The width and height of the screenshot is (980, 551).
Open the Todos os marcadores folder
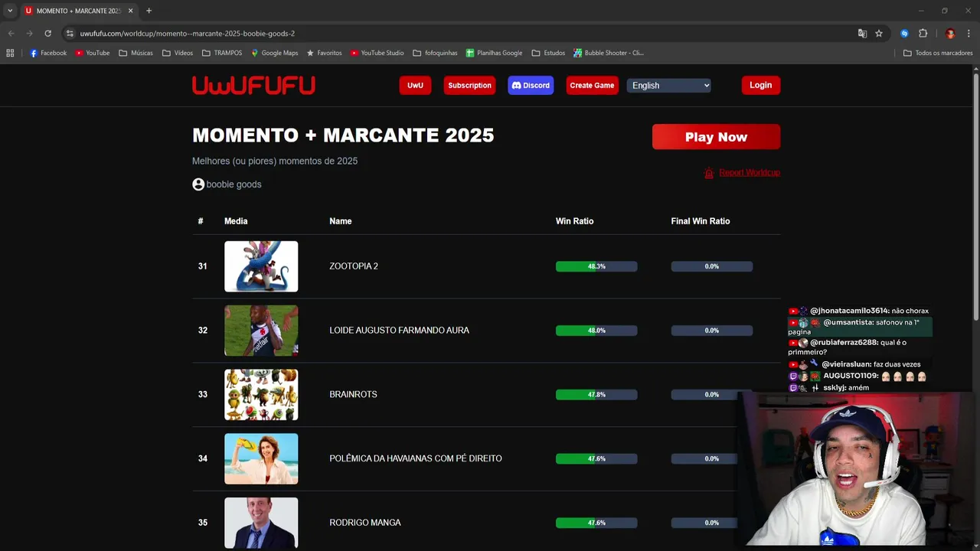tap(938, 53)
